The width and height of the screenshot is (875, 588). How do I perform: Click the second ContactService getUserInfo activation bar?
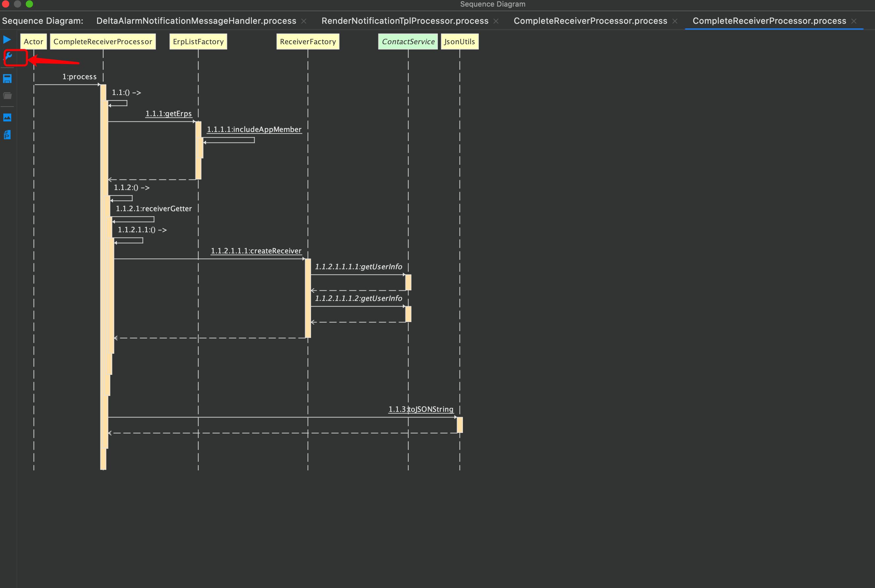[x=408, y=314]
